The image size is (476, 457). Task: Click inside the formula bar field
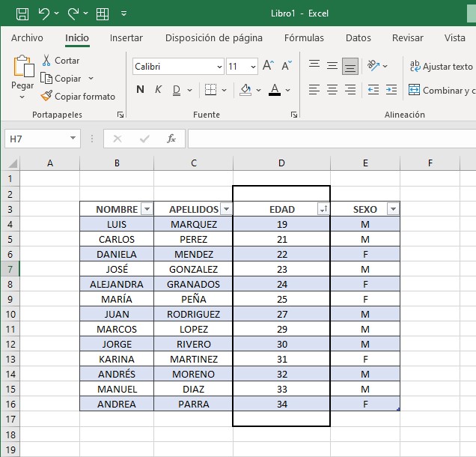click(x=332, y=139)
